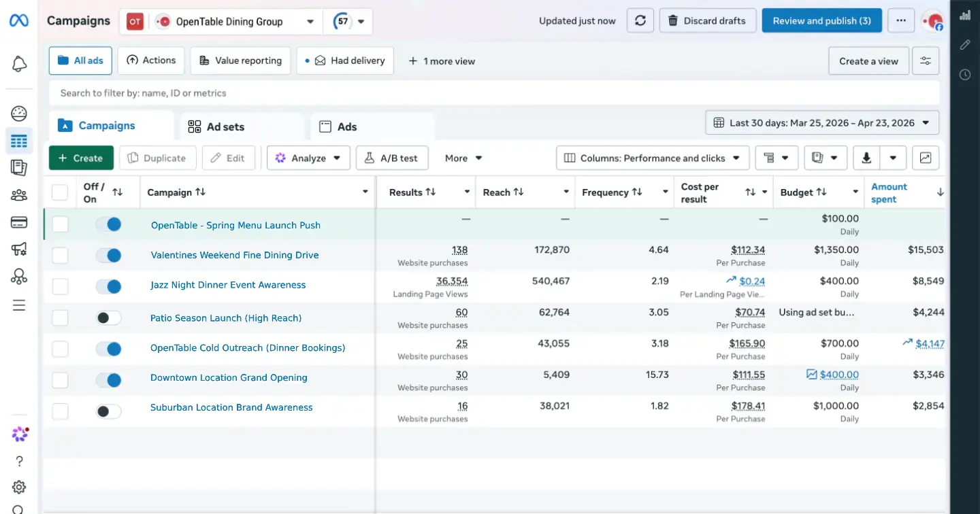Open notifications bell in sidebar
Screen dimensions: 980x514
click(x=19, y=65)
